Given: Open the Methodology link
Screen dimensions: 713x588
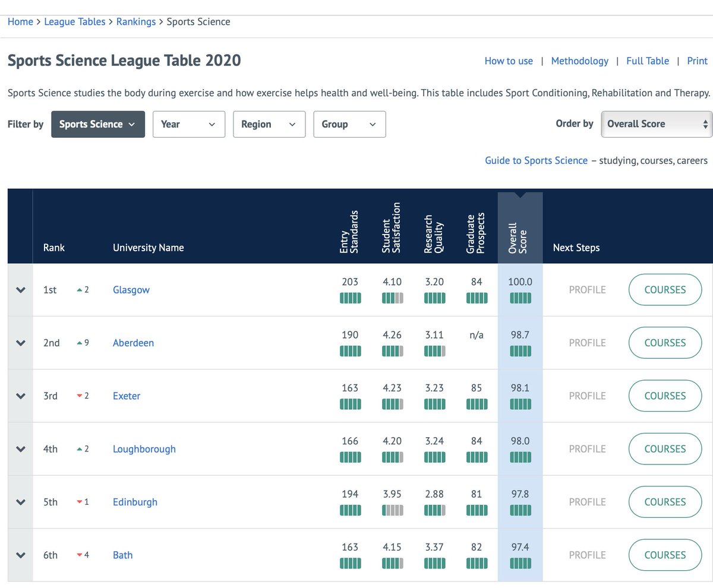Looking at the screenshot, I should [580, 61].
